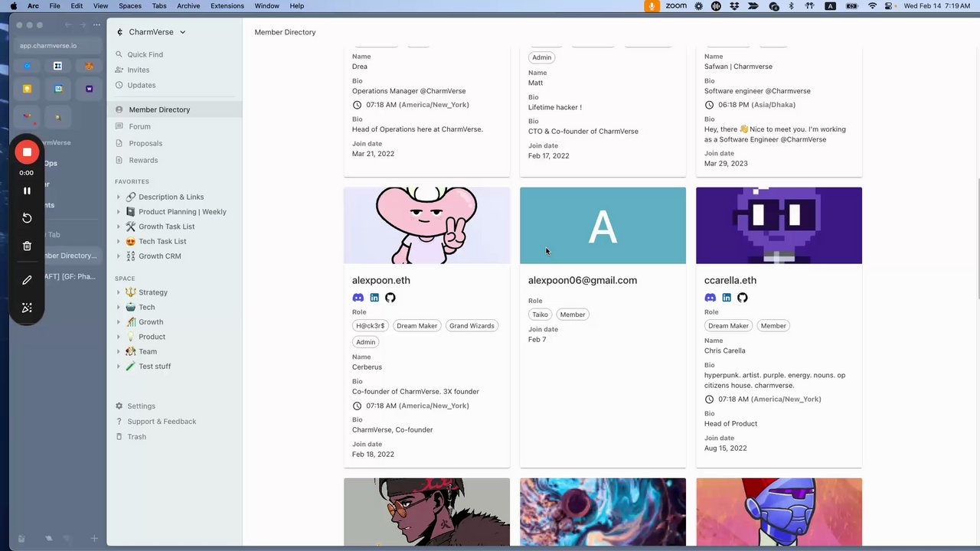
Task: Open Updates in the sidebar
Action: click(x=175, y=85)
